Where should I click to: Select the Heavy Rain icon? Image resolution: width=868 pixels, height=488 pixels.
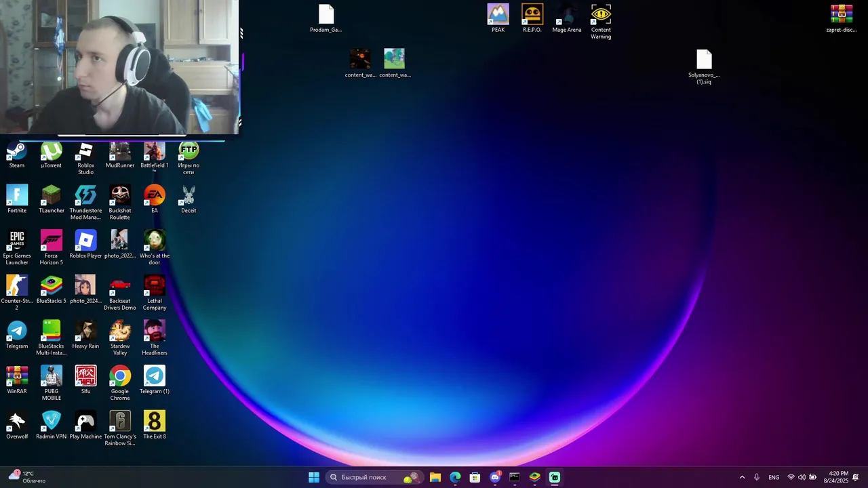pyautogui.click(x=85, y=335)
